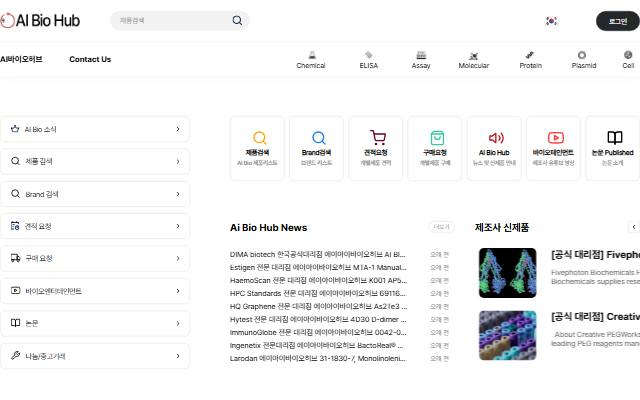640x400 pixels.
Task: Click the 논문 sidebar book icon
Action: 16,323
